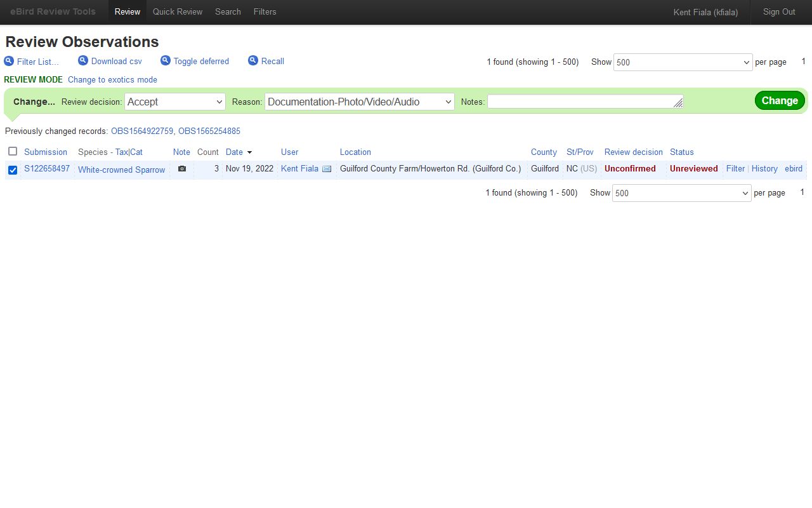Click the Unreviewed status cell
Image resolution: width=812 pixels, height=508 pixels.
click(x=694, y=169)
